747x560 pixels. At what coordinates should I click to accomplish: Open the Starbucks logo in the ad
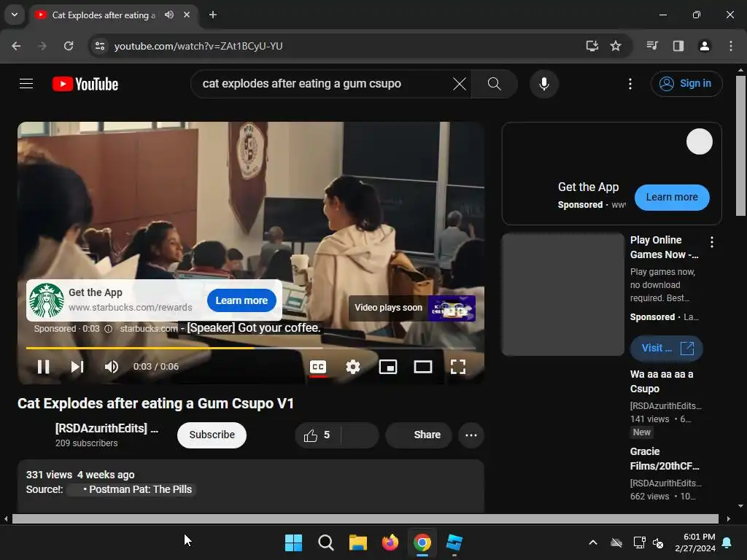(47, 300)
